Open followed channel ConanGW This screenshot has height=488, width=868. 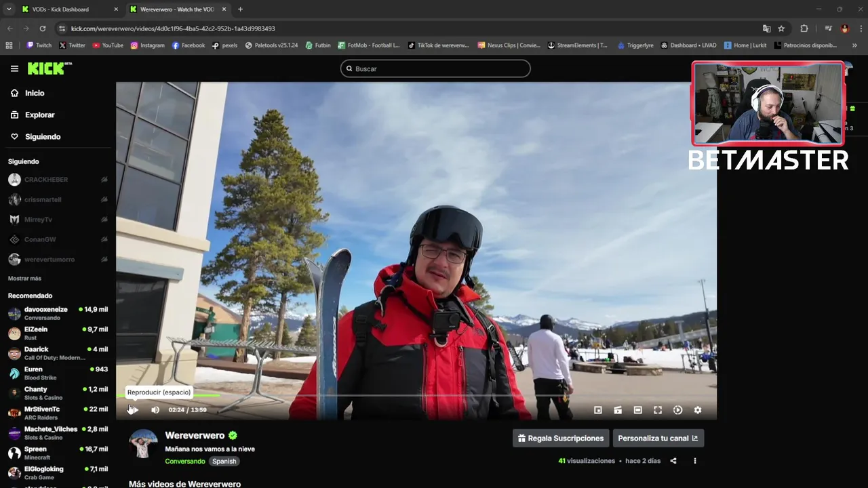40,239
